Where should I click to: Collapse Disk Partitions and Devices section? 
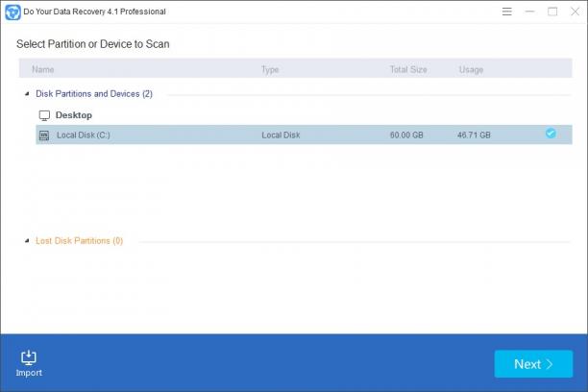click(27, 94)
